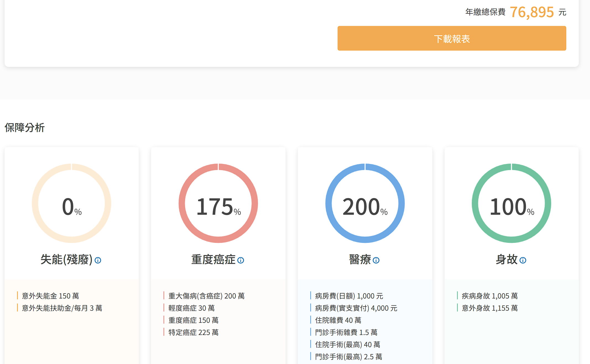Image resolution: width=590 pixels, height=364 pixels.
Task: Select the 意外失能金 150 萬 item
Action: 50,296
